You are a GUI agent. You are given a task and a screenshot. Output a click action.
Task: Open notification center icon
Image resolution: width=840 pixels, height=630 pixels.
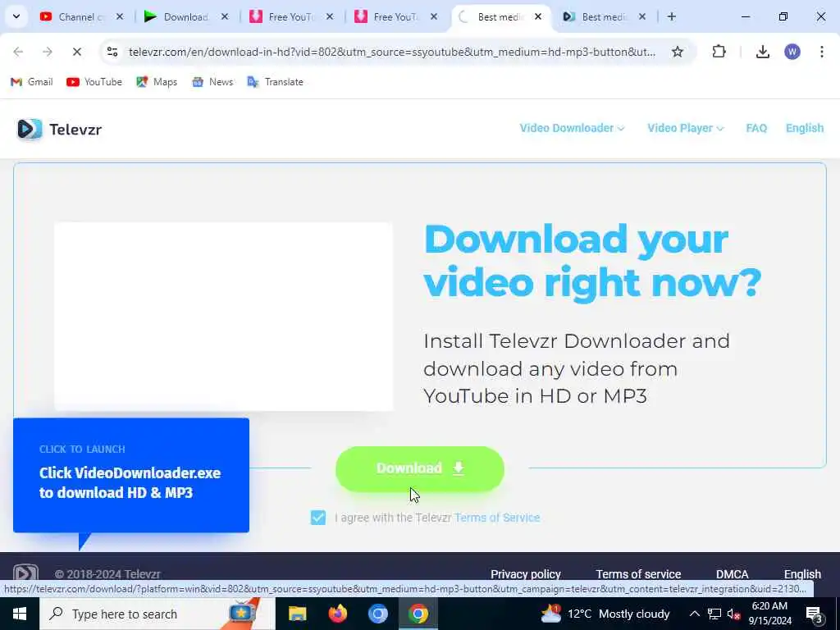point(814,614)
